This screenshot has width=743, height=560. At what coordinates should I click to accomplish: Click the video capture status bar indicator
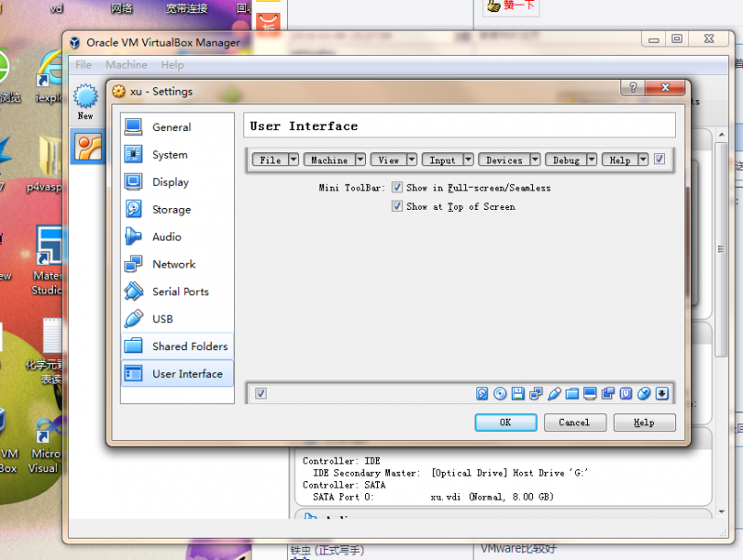(608, 394)
